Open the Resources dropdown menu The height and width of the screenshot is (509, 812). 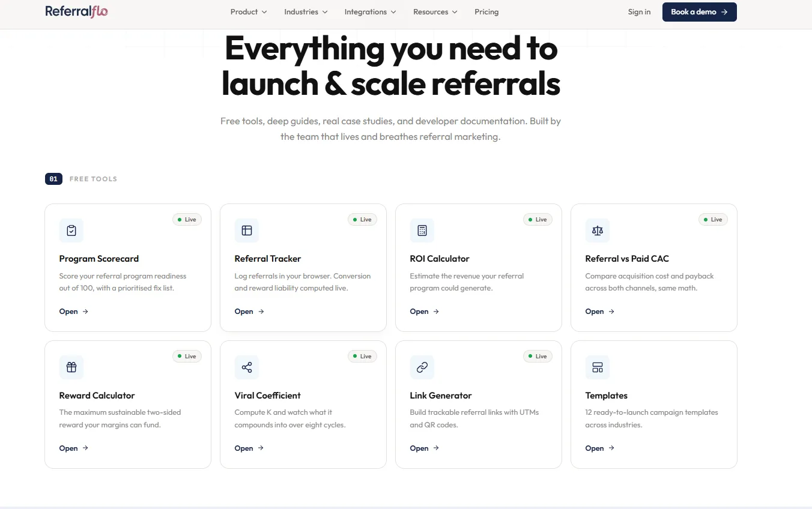(x=435, y=12)
